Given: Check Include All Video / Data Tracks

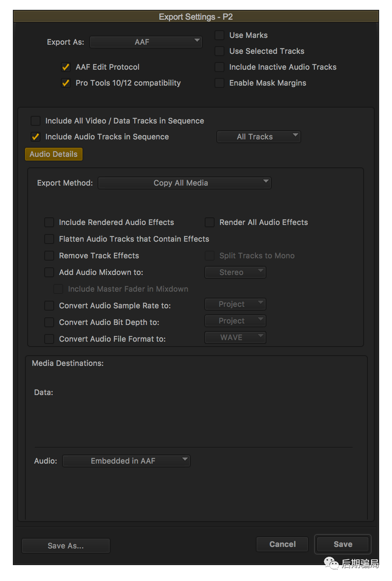Looking at the screenshot, I should click(x=36, y=121).
